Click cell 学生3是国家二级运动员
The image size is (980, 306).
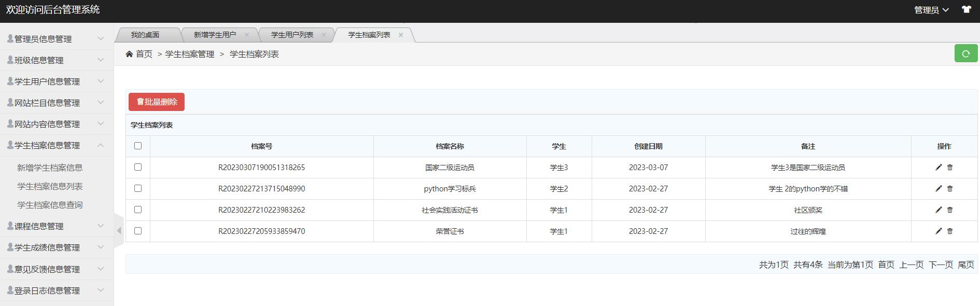pyautogui.click(x=808, y=168)
